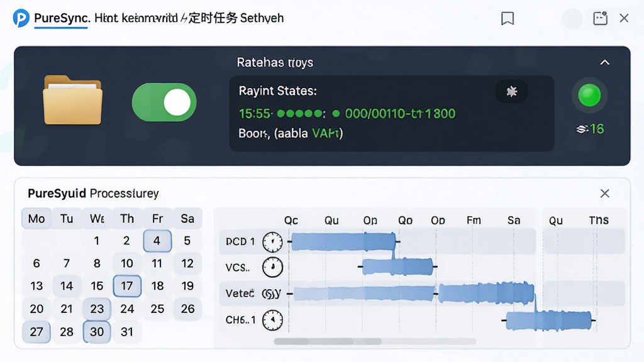Click the circular avatar in title bar
644x362 pixels.
(572, 18)
